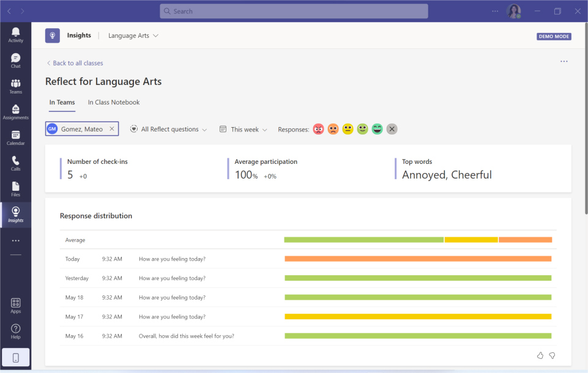Toggle the angry red emoji response filter
This screenshot has height=373, width=588.
coord(318,129)
